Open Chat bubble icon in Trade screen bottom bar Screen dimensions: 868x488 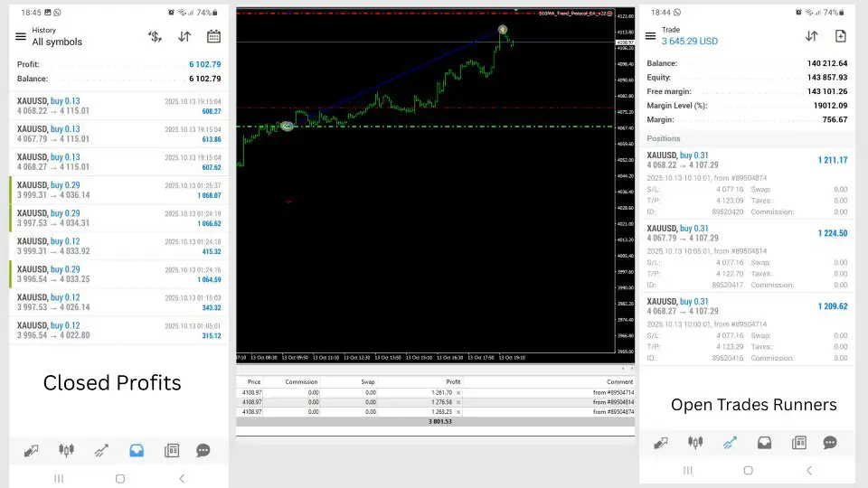(830, 443)
